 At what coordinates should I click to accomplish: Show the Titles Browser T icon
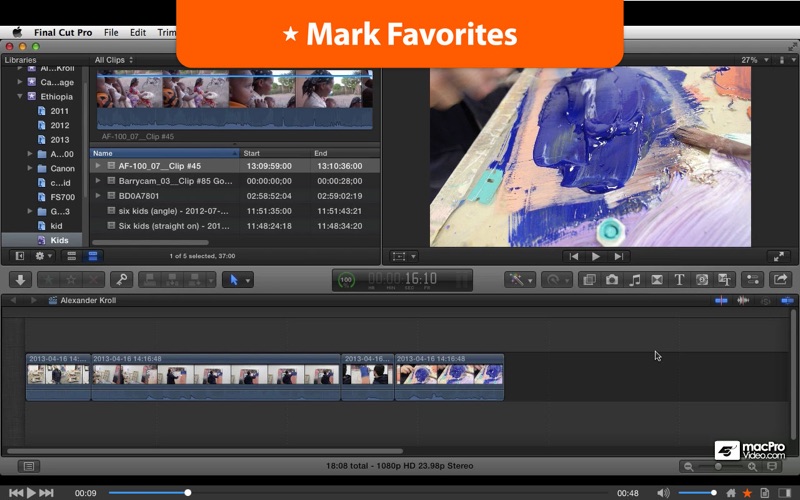(x=679, y=280)
